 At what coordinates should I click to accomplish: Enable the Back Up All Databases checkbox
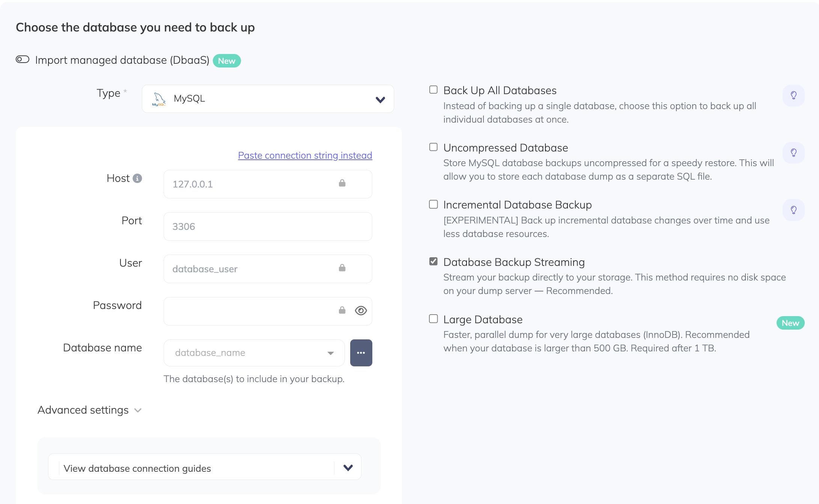[434, 90]
